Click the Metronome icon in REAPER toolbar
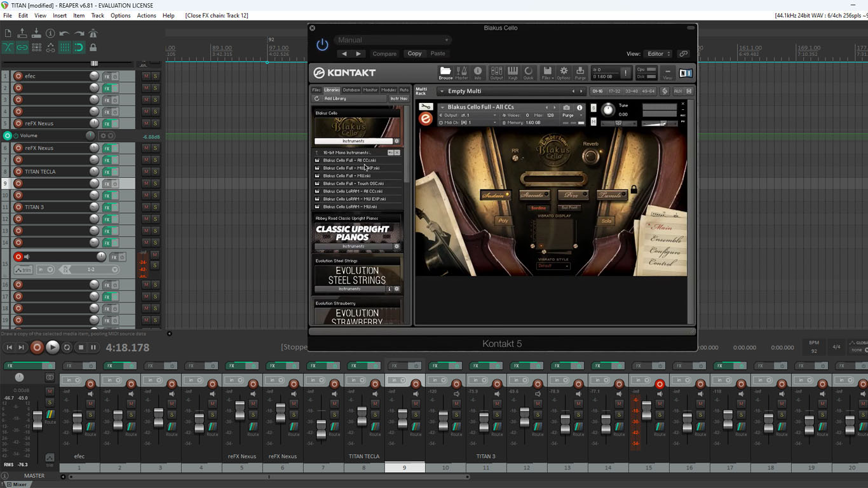The image size is (868, 488). tap(93, 33)
